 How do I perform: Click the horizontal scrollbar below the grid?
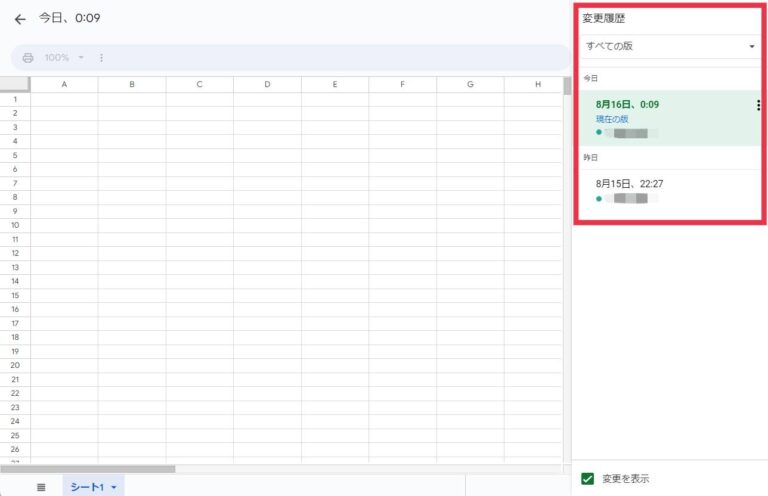point(90,468)
